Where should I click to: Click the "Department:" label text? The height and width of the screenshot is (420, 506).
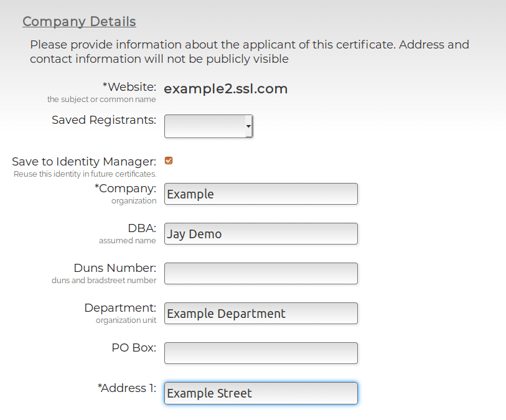120,308
